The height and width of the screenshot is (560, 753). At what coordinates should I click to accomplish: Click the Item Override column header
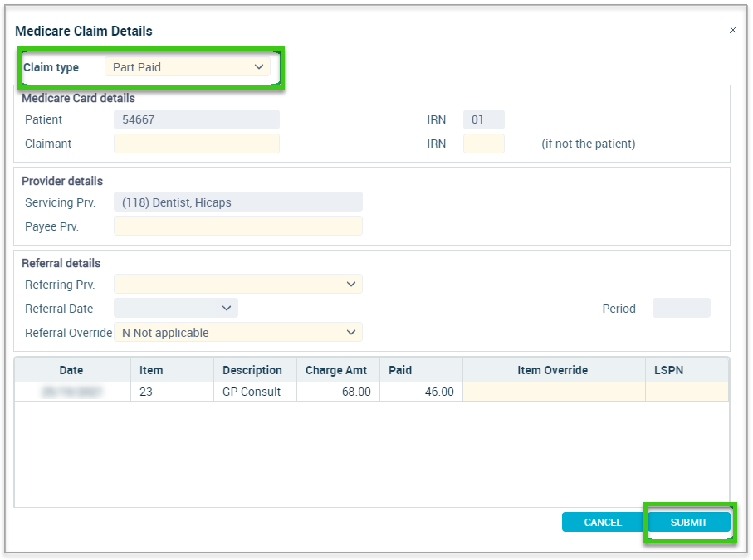[x=555, y=370]
